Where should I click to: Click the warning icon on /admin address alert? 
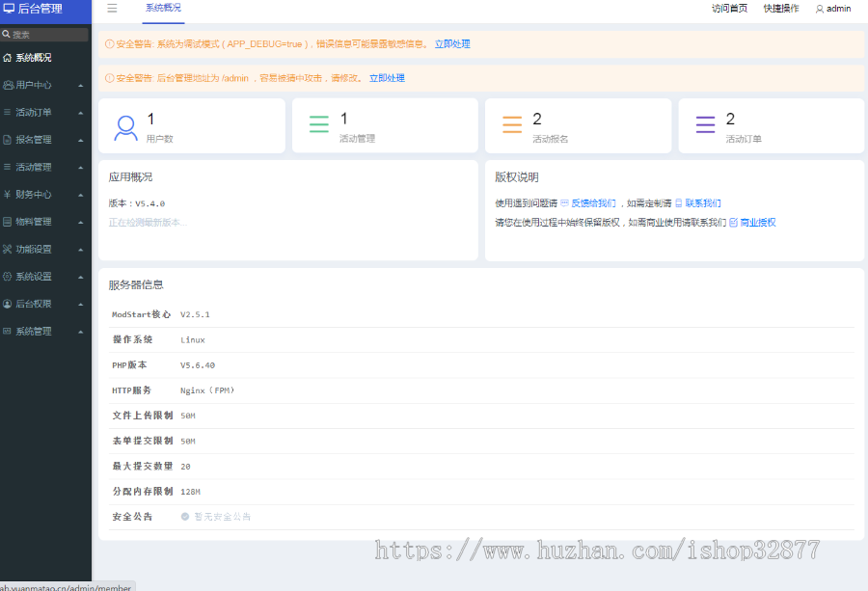click(x=110, y=78)
